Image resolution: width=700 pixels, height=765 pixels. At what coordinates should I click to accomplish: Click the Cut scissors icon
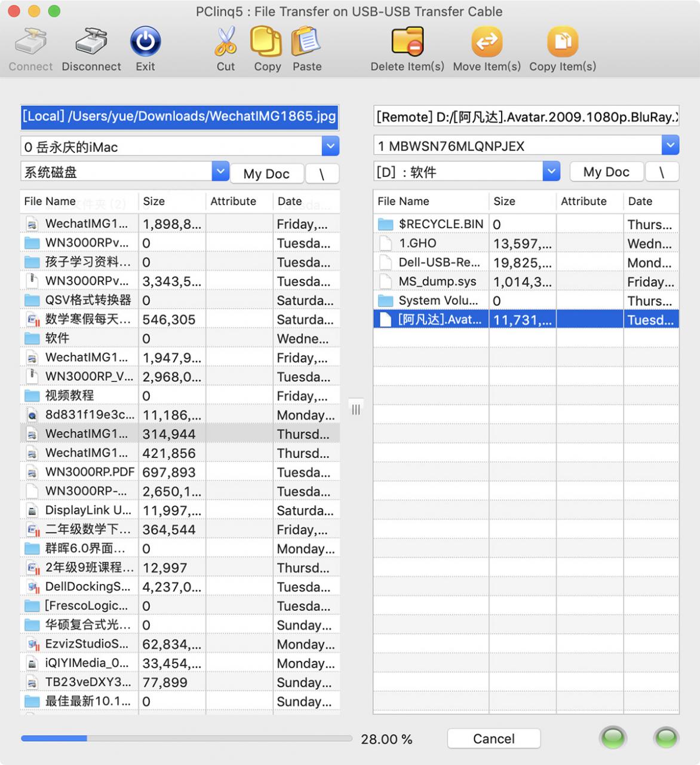pyautogui.click(x=226, y=41)
